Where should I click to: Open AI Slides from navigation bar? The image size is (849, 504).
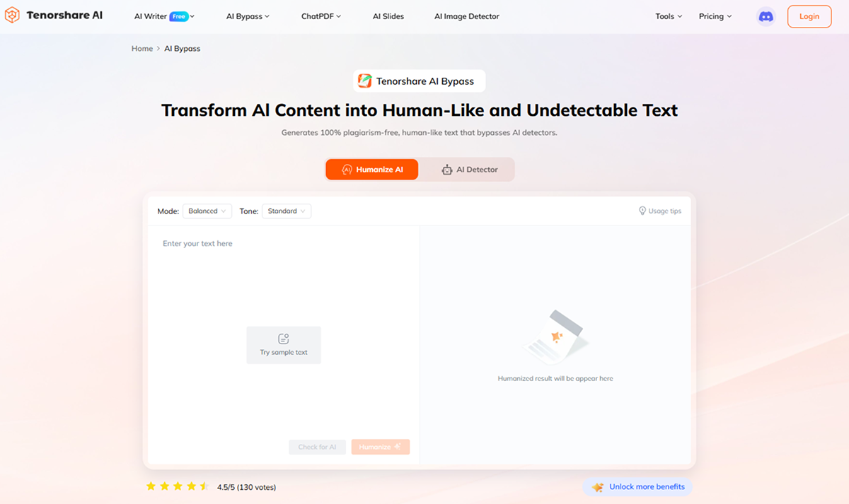click(x=388, y=16)
